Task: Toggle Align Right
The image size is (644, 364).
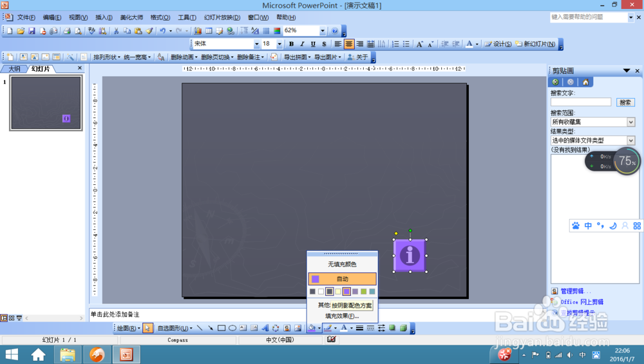Action: click(x=360, y=44)
